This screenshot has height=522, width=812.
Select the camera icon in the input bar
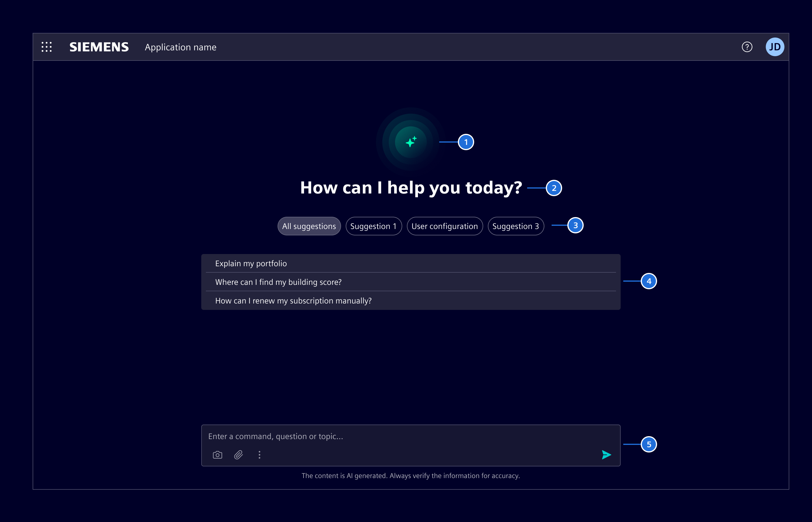coord(217,454)
